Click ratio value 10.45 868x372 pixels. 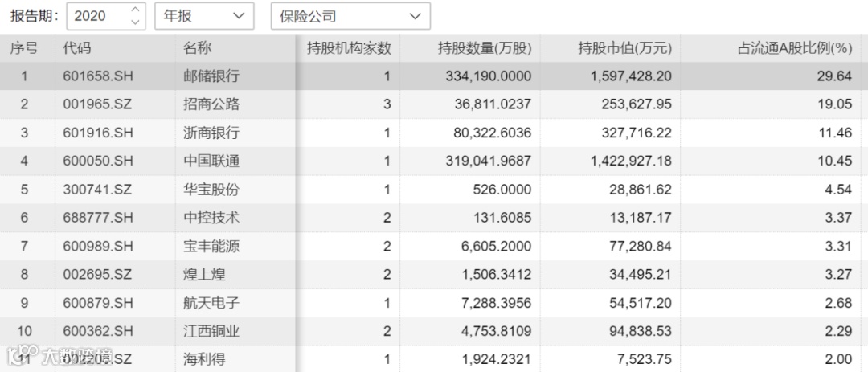pos(834,161)
